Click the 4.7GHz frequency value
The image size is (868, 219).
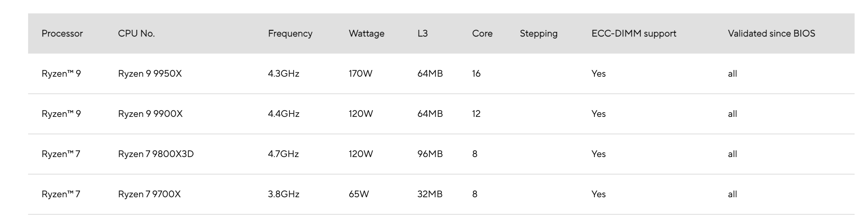click(283, 154)
